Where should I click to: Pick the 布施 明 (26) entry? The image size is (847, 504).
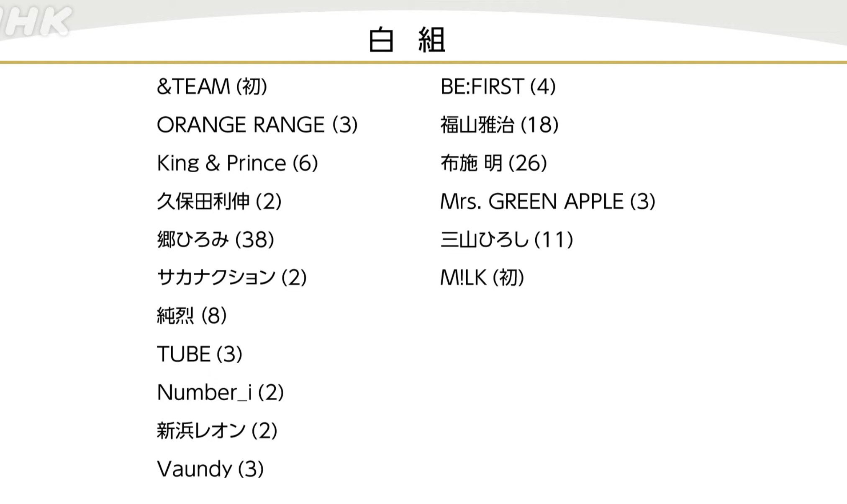(493, 163)
